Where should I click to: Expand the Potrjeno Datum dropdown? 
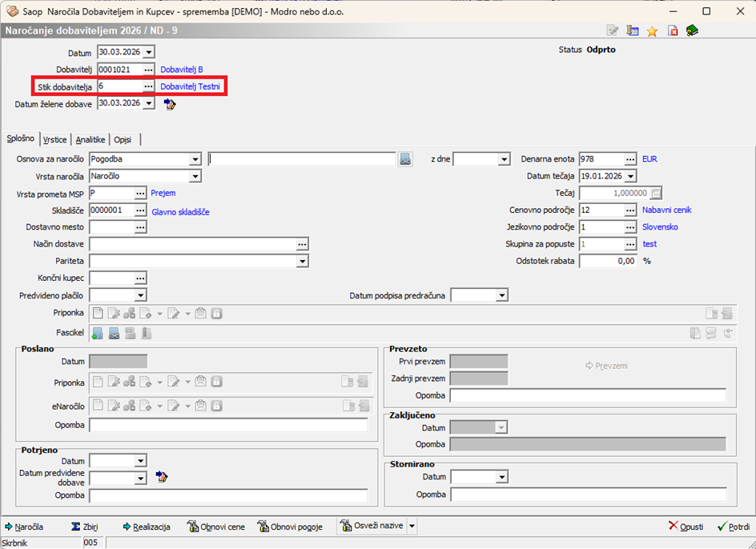140,461
